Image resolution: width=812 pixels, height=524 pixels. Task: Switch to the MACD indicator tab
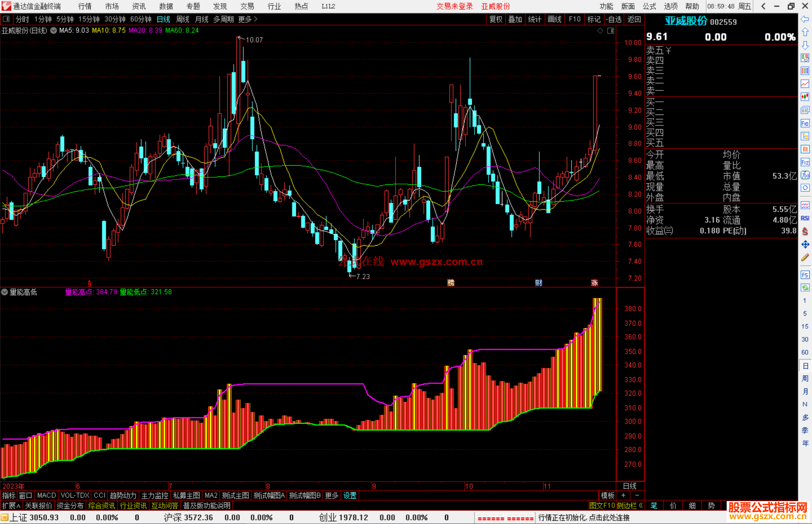pyautogui.click(x=47, y=495)
